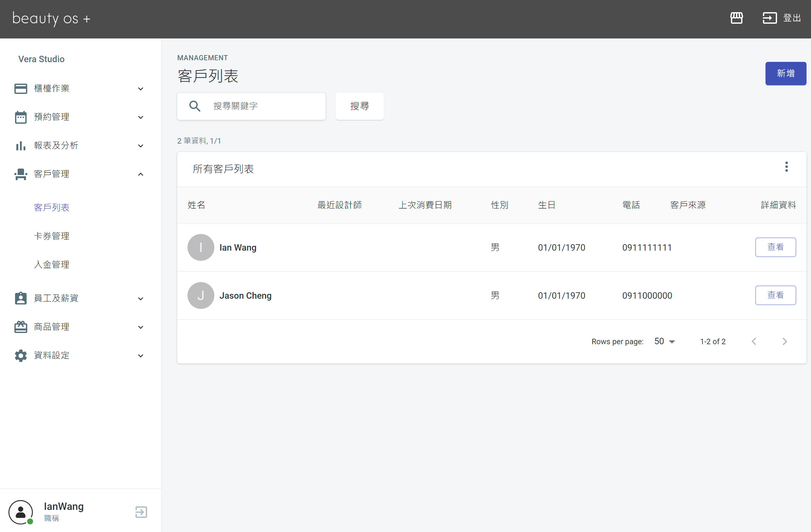Expand the 櫃檯作業 sidebar section

[x=79, y=88]
